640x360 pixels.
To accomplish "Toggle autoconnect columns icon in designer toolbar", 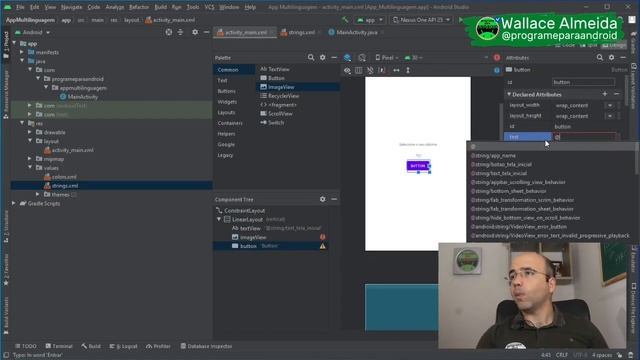I will pyautogui.click(x=358, y=70).
